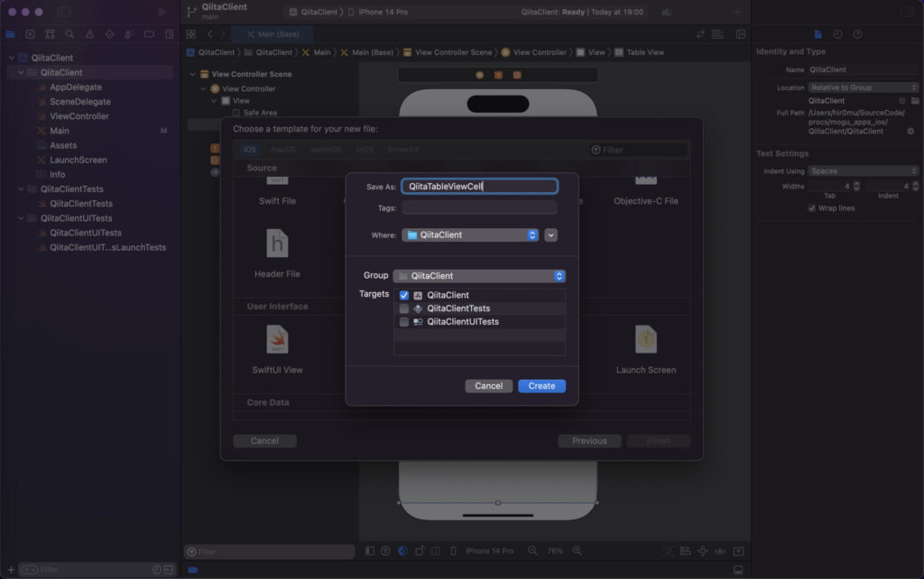Click Cancel beside the Create button
The image size is (924, 579).
coord(488,386)
